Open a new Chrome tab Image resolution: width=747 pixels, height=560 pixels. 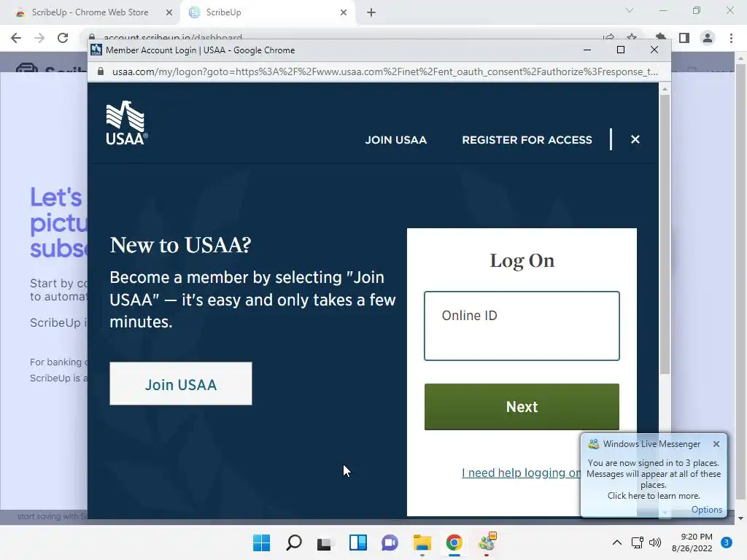point(371,12)
